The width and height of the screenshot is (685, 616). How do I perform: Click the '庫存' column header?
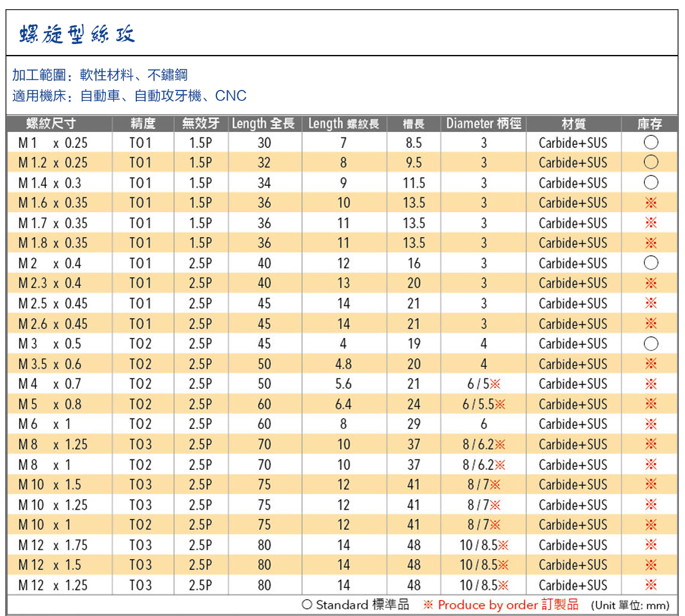(x=650, y=124)
